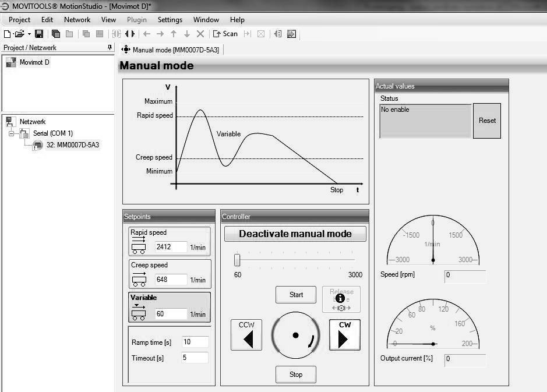
Task: Click the two black half-circles toolbar icon
Action: pyautogui.click(x=130, y=34)
